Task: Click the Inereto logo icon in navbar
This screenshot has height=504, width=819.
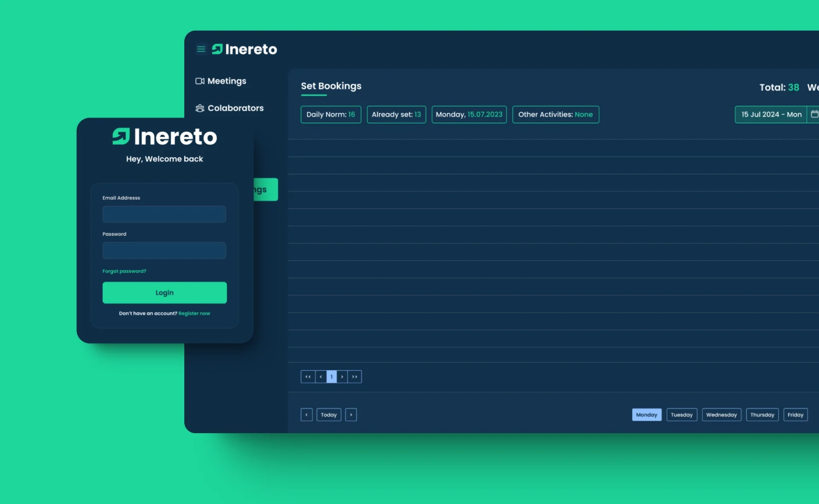Action: [x=218, y=49]
